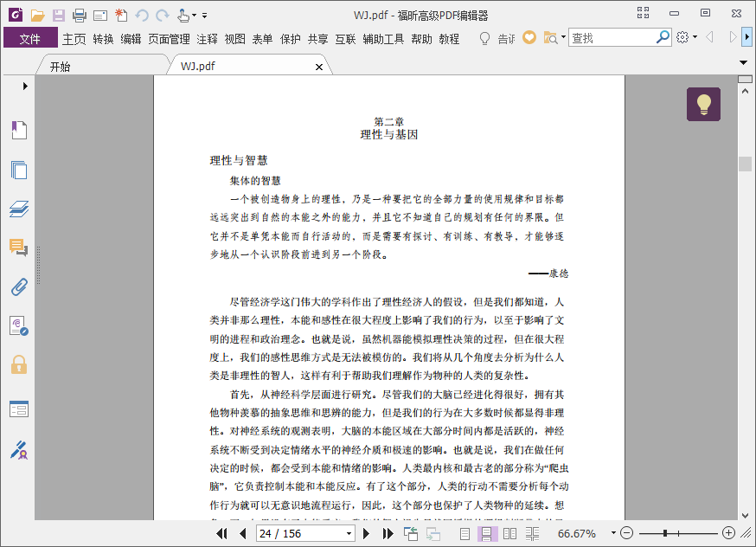The height and width of the screenshot is (547, 756).
Task: Expand the ribbon overflow arrow
Action: tap(746, 37)
